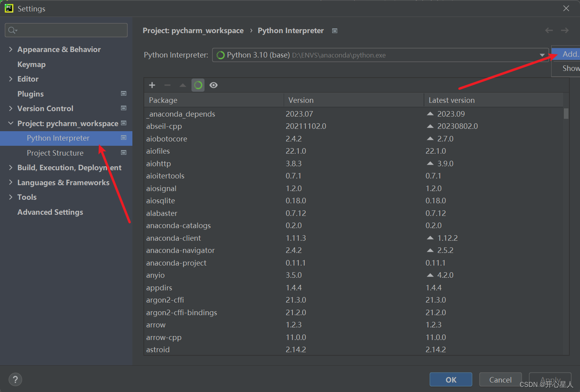Viewport: 580px width, 392px height.
Task: Sort by the Package column header
Action: pyautogui.click(x=214, y=100)
